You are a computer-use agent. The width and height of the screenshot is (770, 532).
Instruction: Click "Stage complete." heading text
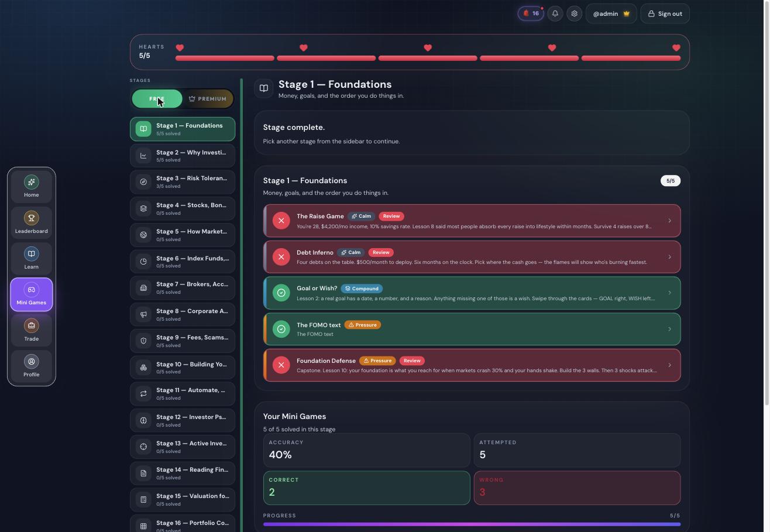[x=294, y=127]
